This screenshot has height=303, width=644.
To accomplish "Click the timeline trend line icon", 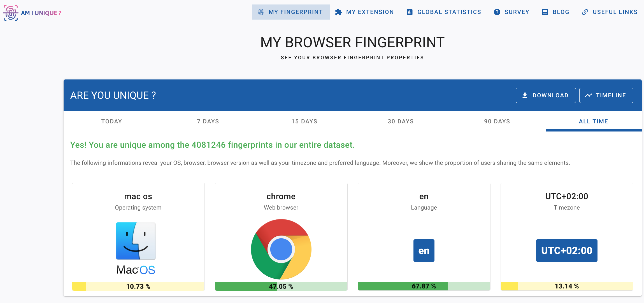I will pyautogui.click(x=588, y=95).
